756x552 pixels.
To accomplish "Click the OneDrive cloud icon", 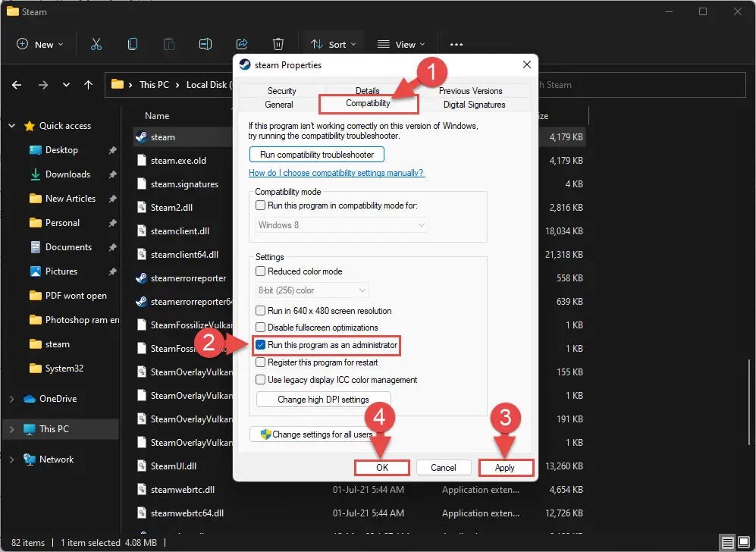I will [x=30, y=399].
